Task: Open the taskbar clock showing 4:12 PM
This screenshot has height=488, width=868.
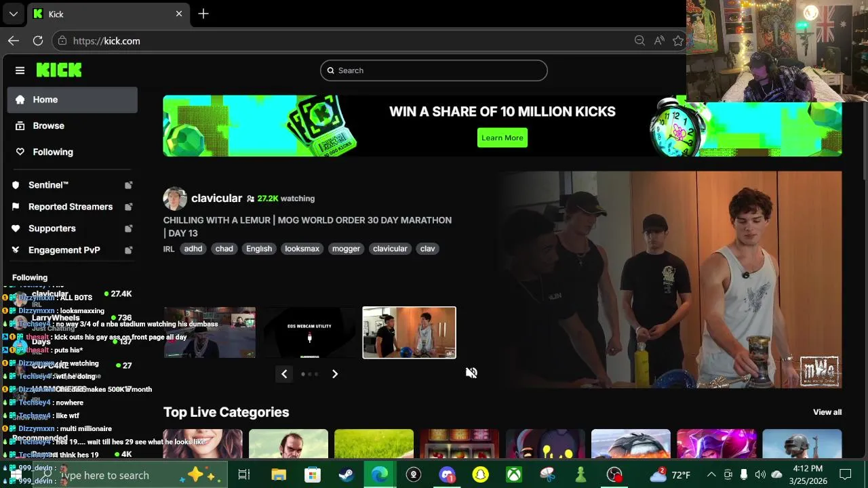Action: click(x=808, y=475)
